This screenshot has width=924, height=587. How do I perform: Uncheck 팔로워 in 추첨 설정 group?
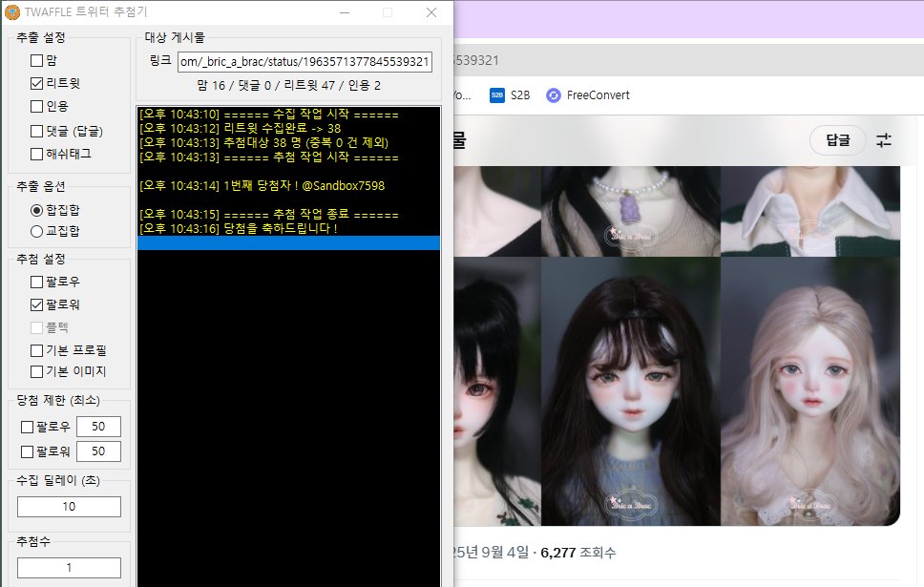tap(36, 304)
